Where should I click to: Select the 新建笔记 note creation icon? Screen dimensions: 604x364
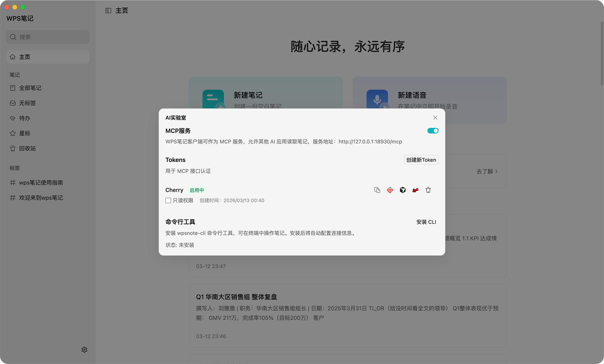coord(213,100)
